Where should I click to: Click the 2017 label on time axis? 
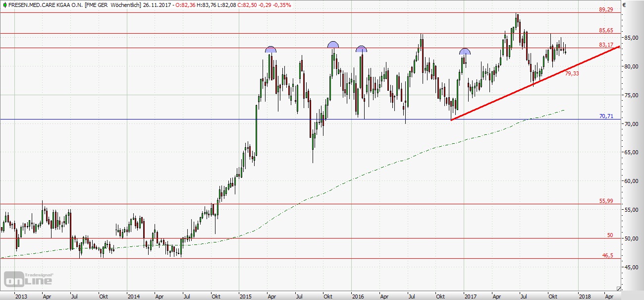471,297
